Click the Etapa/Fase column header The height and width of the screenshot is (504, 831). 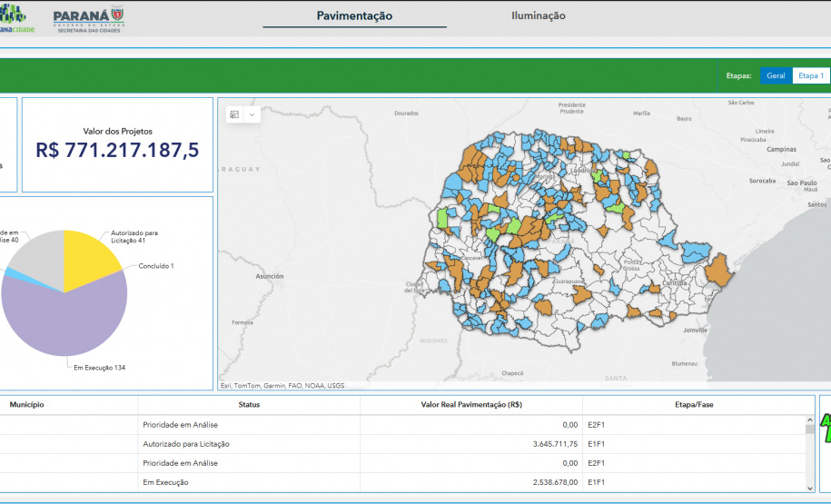click(695, 404)
